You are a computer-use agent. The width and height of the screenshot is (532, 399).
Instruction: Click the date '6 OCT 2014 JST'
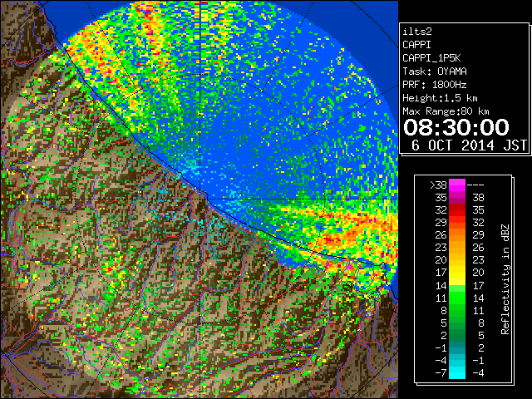[469, 145]
